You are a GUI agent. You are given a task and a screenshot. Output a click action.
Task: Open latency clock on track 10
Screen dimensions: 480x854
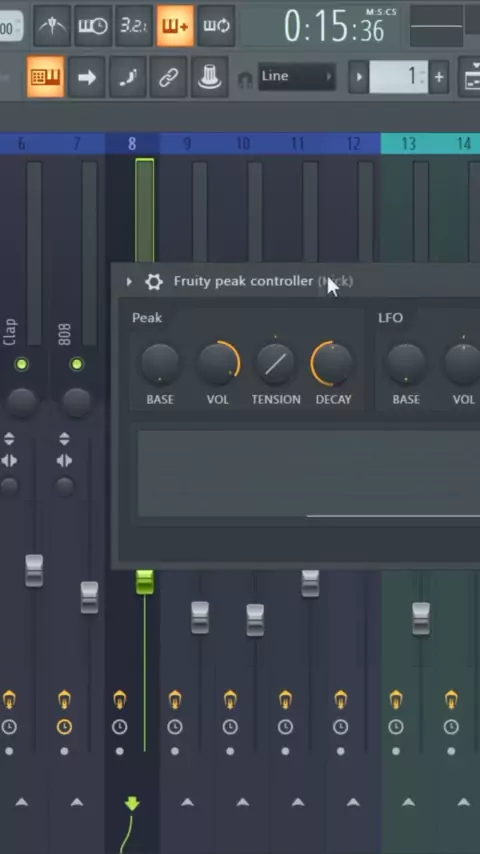230,727
